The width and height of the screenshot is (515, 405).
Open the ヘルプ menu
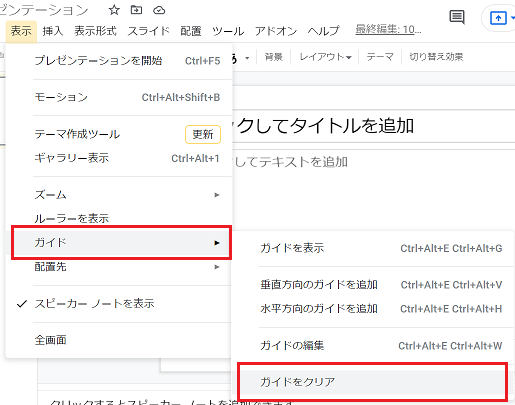(323, 31)
